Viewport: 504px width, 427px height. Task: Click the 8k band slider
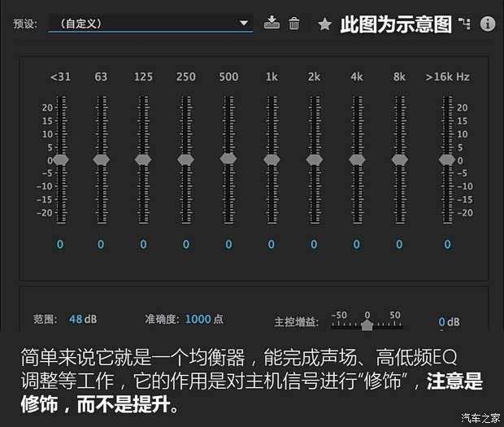coord(400,159)
